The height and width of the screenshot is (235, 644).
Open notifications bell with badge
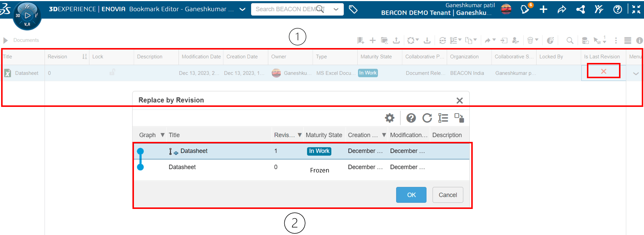tap(525, 9)
